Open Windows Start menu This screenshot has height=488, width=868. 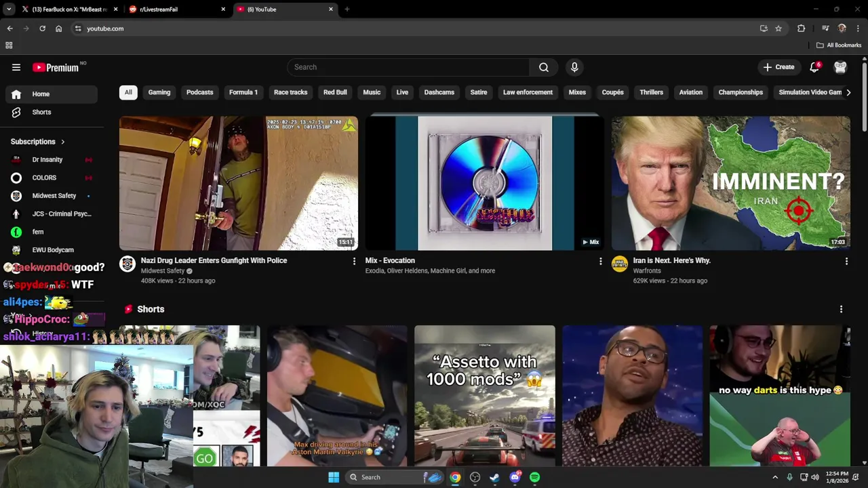(334, 477)
